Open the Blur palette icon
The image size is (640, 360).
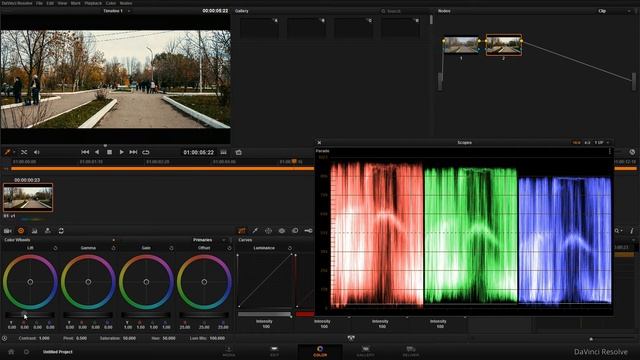pos(295,231)
